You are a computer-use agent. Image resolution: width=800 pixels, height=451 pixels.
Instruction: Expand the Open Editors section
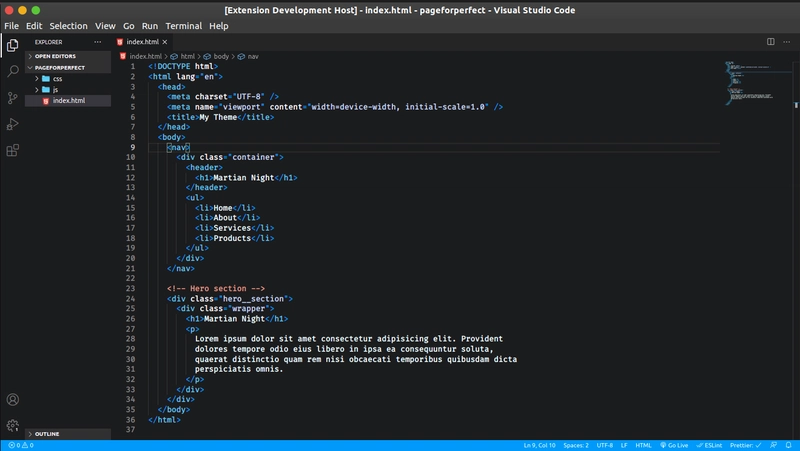pyautogui.click(x=68, y=56)
